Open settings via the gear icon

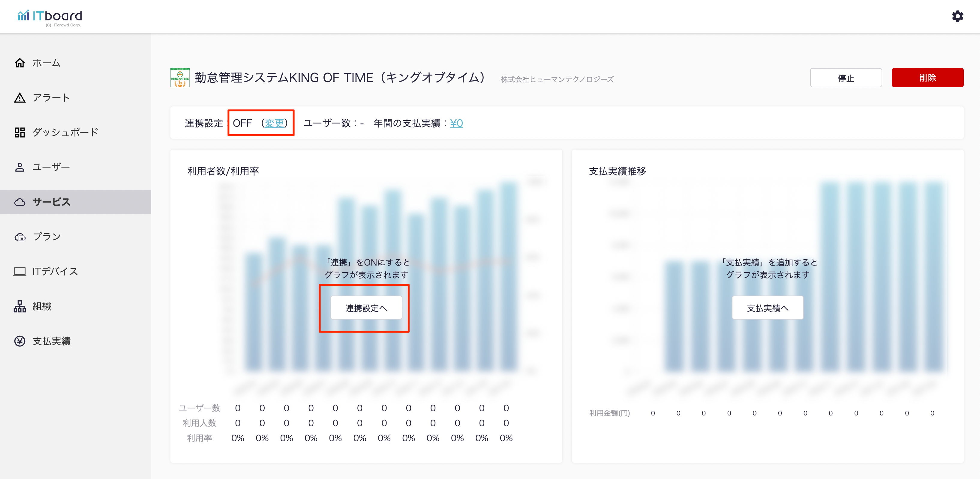957,16
